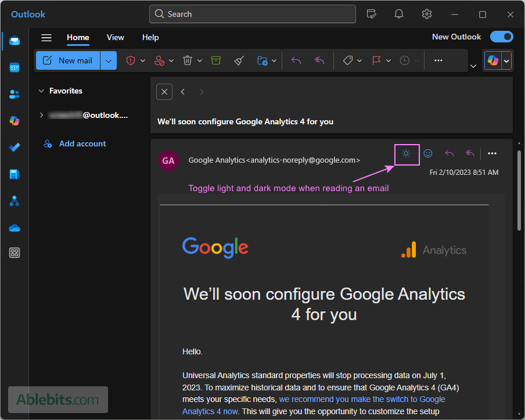Viewport: 525px width, 420px height.
Task: Expand the Categorize dropdown arrow
Action: [359, 60]
